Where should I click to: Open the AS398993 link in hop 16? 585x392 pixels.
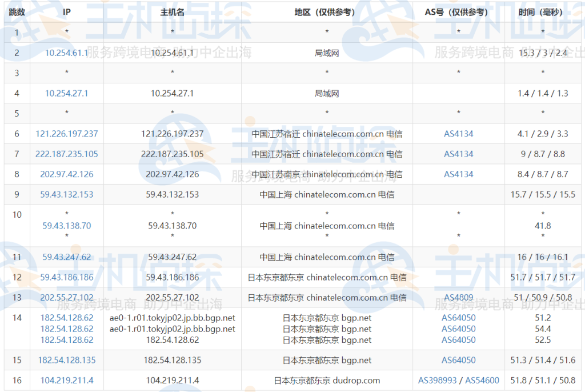click(x=438, y=381)
